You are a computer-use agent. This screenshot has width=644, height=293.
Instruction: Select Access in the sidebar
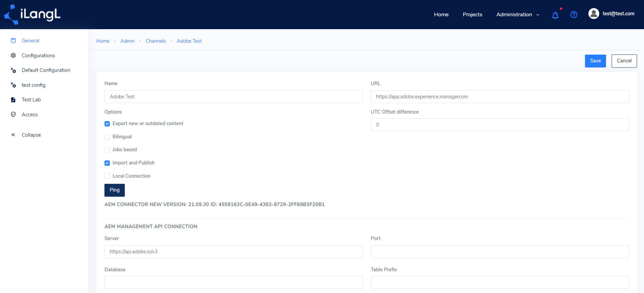pos(30,114)
